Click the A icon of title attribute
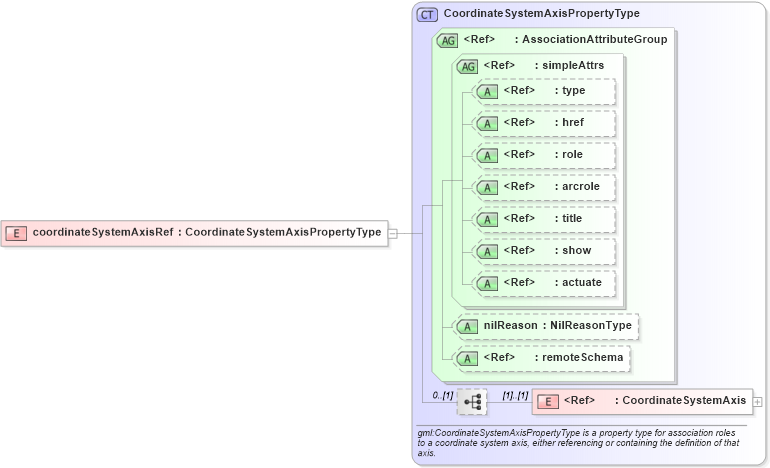 (487, 219)
